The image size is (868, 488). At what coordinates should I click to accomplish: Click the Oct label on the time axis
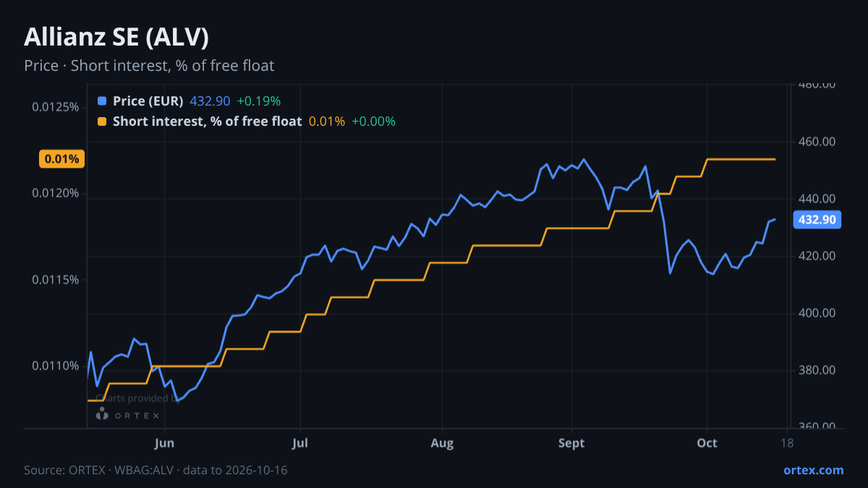[x=707, y=443]
